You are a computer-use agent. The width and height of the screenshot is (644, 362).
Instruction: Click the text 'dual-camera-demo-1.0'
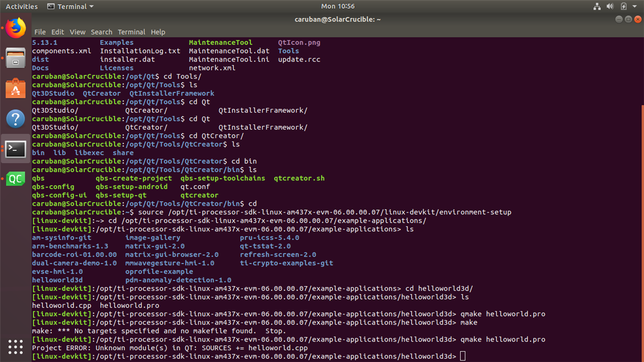coord(74,263)
